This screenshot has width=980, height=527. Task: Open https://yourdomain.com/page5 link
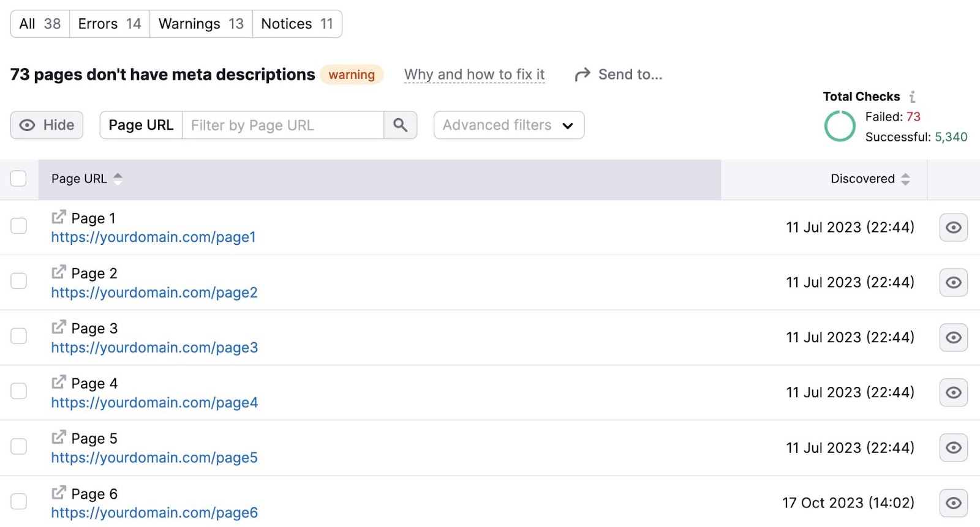point(154,458)
